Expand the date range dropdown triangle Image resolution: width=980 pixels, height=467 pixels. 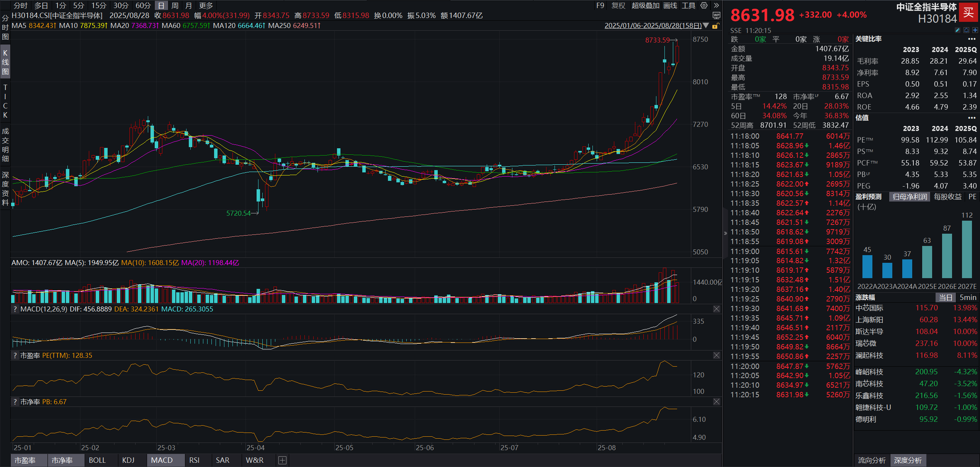click(706, 26)
